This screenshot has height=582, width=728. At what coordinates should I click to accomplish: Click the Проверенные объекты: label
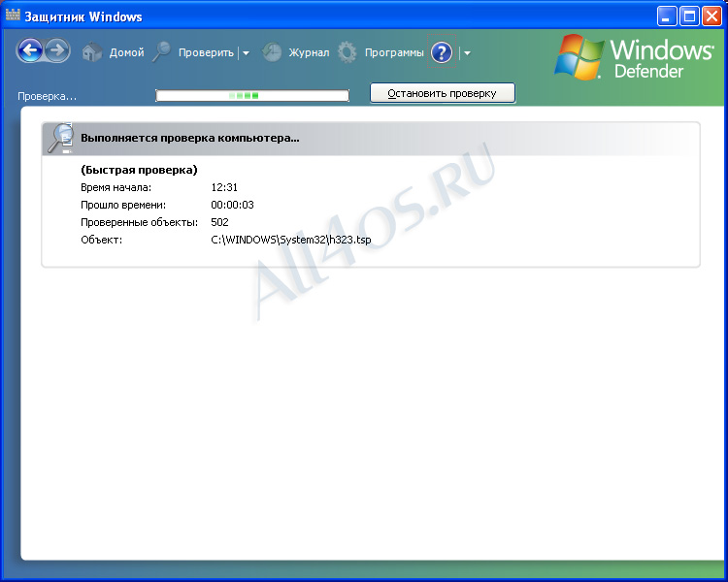(139, 222)
